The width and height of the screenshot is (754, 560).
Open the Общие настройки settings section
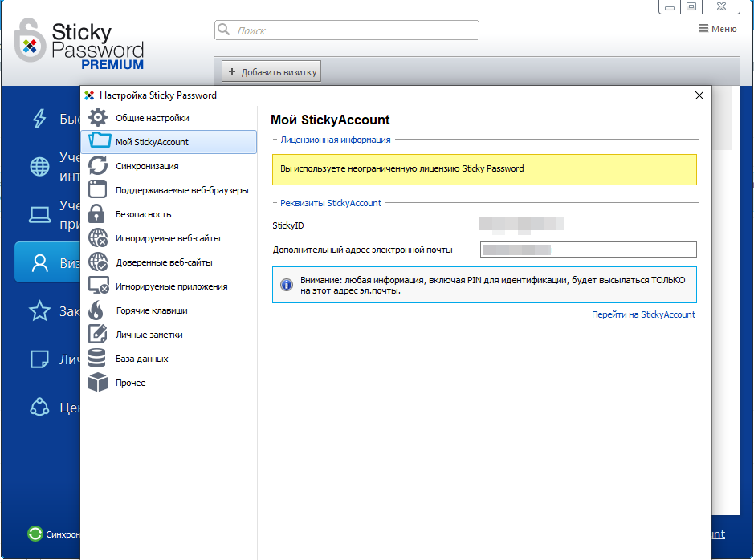click(x=169, y=118)
